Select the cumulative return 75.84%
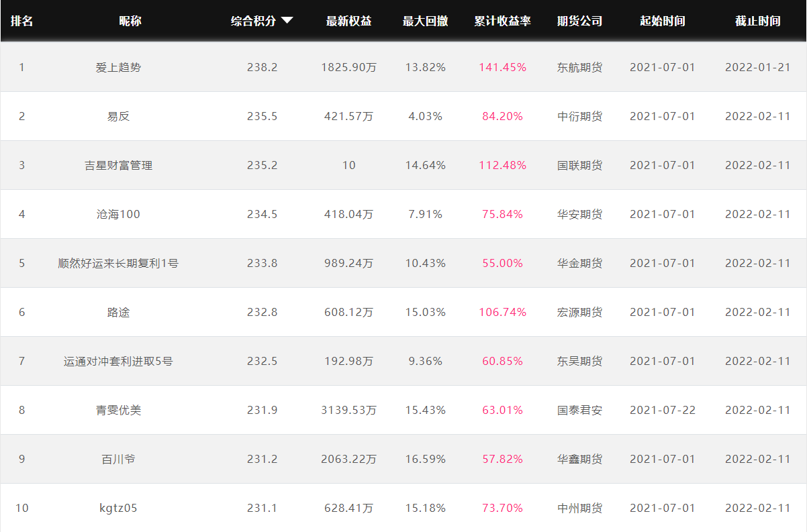The width and height of the screenshot is (807, 532). [502, 214]
